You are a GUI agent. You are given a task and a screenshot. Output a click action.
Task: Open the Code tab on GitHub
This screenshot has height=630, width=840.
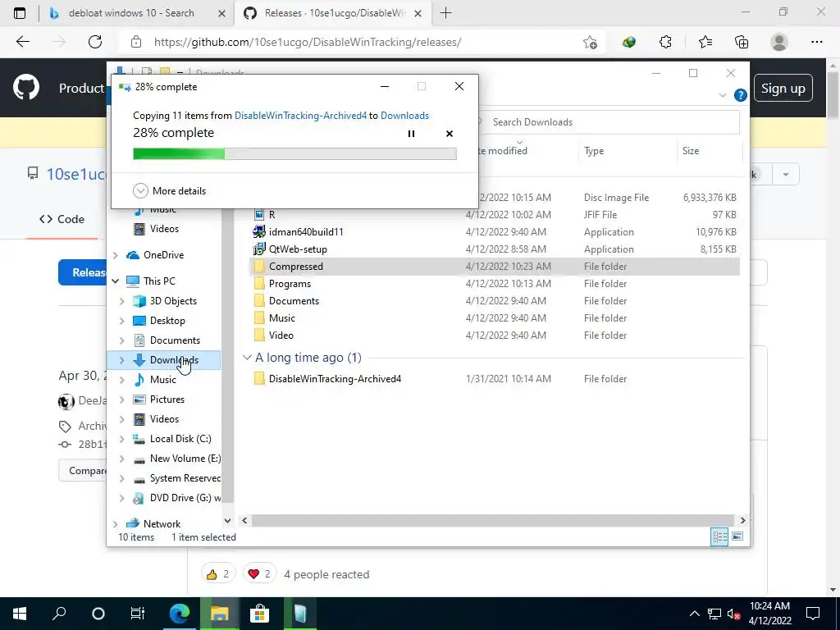(x=62, y=219)
